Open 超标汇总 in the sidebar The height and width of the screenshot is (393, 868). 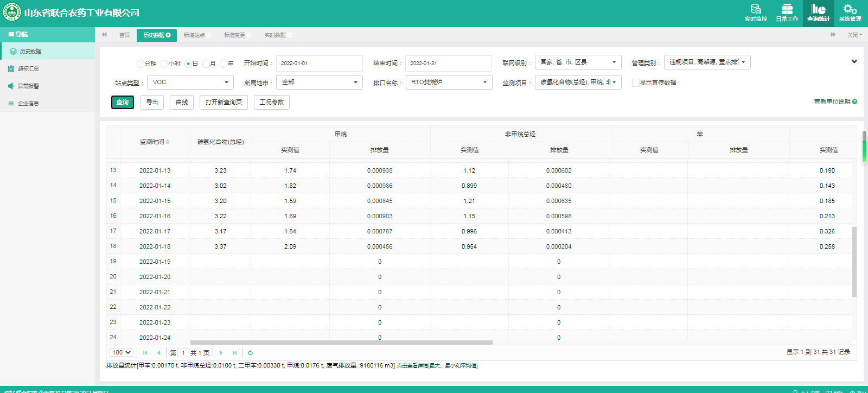(28, 69)
